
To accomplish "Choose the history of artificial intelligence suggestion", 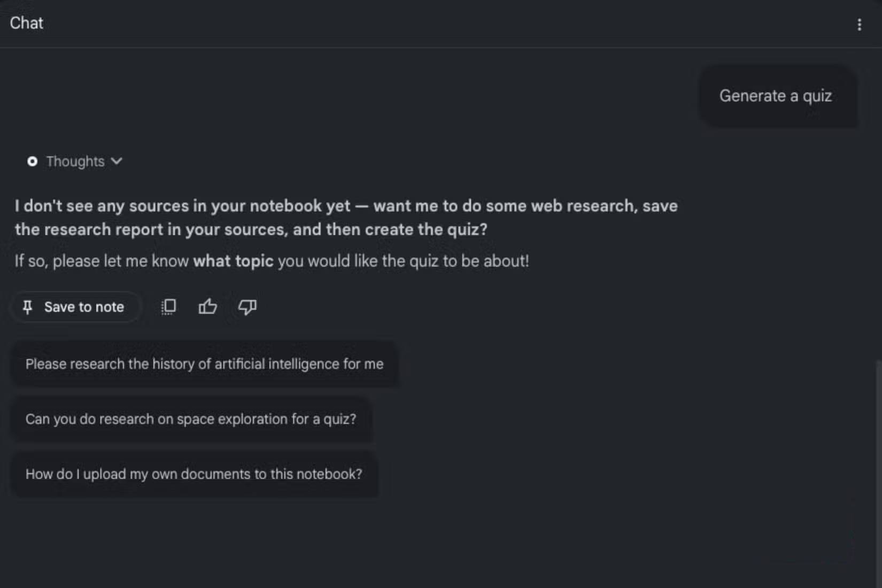I will click(205, 364).
